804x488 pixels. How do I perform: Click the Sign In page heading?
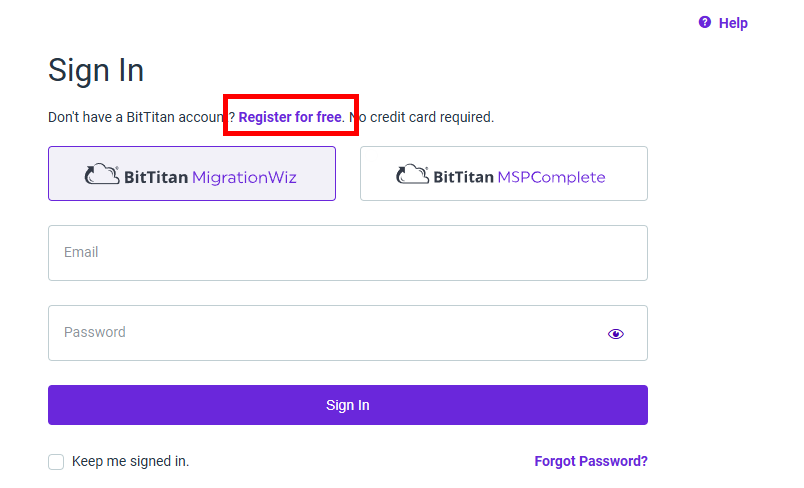tap(96, 70)
